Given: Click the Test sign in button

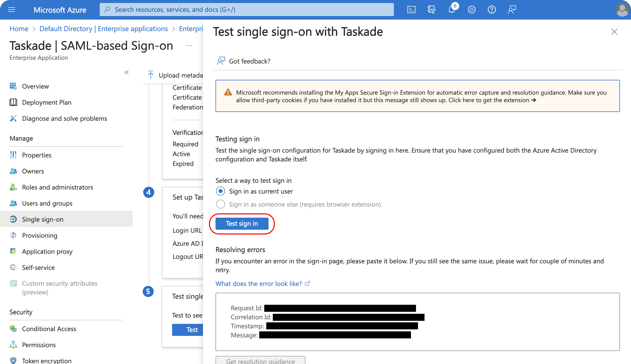Looking at the screenshot, I should click(x=242, y=223).
